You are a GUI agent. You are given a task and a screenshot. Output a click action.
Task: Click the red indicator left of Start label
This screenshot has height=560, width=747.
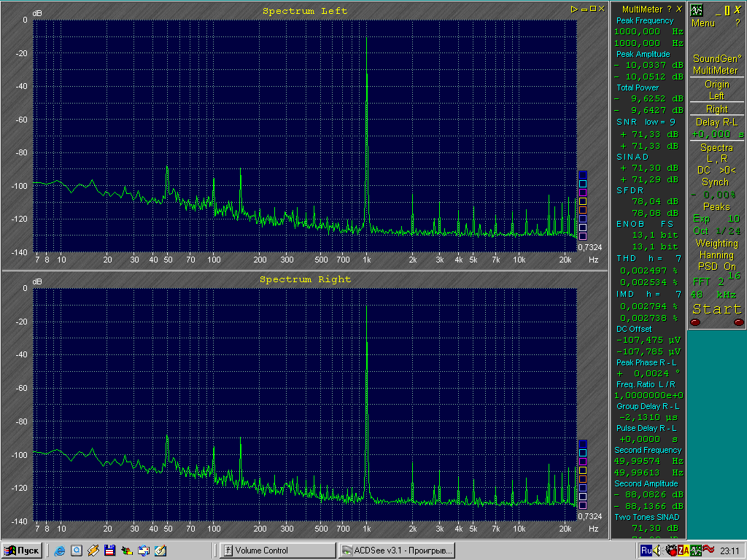click(695, 322)
